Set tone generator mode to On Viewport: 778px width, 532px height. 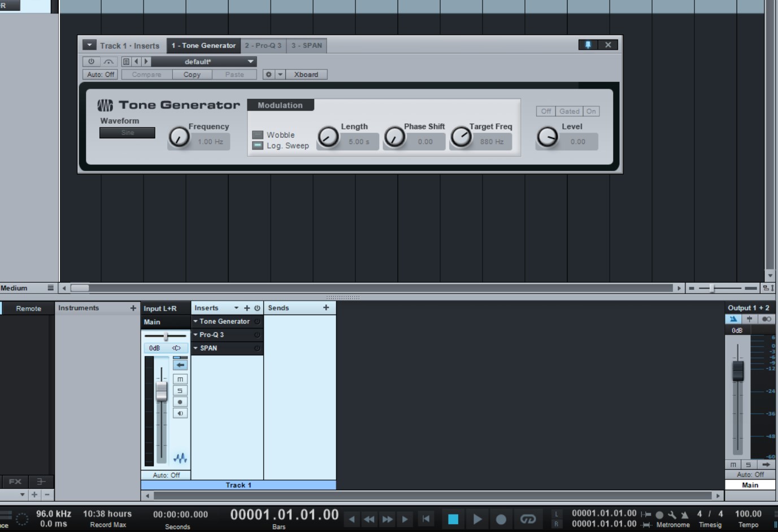591,111
